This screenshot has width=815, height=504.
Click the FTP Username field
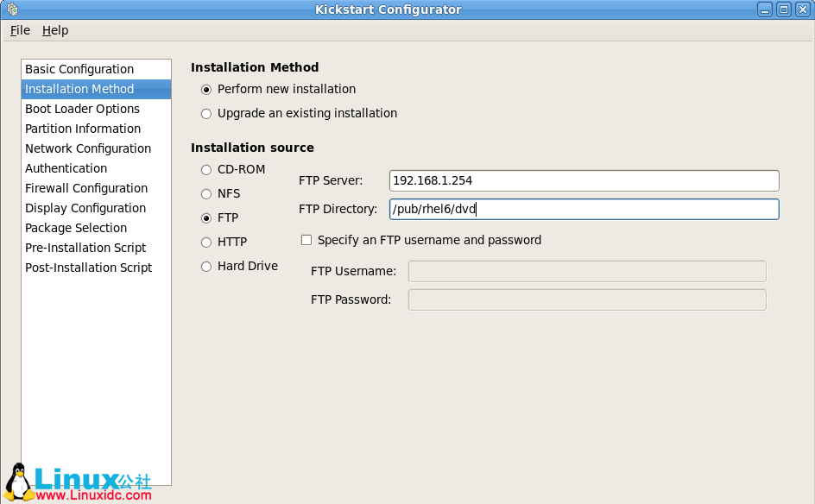(587, 271)
